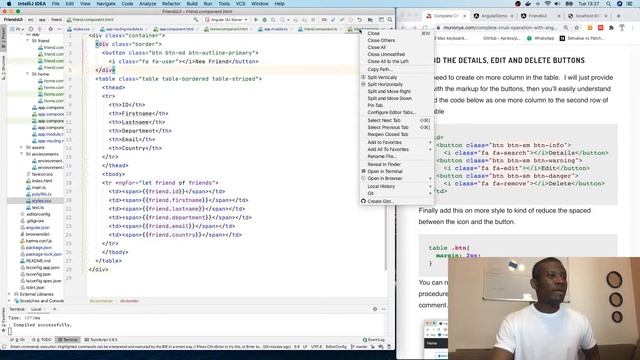Choose Rename File in context menu

(396, 156)
